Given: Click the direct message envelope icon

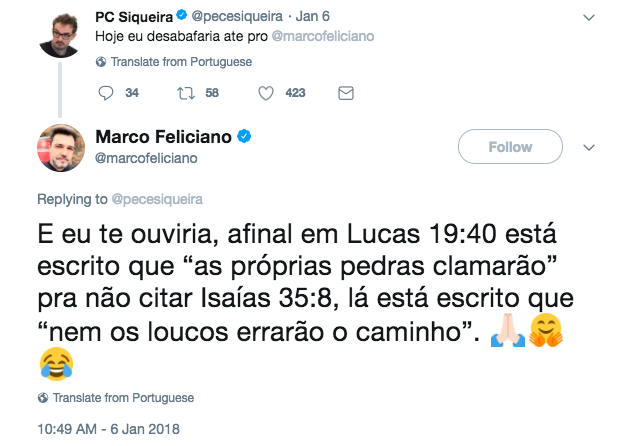Looking at the screenshot, I should point(346,93).
